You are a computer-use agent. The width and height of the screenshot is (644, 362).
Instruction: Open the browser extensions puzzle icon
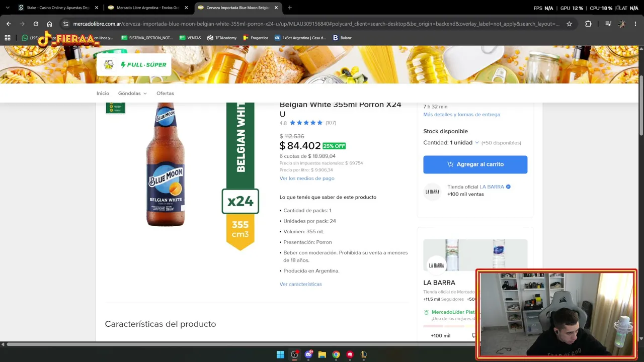[x=588, y=24]
